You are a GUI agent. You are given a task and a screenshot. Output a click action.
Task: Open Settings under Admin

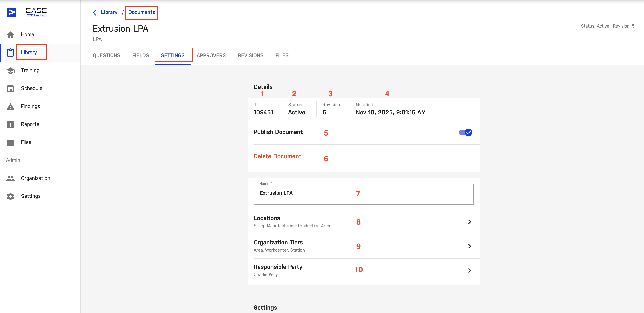click(x=31, y=196)
